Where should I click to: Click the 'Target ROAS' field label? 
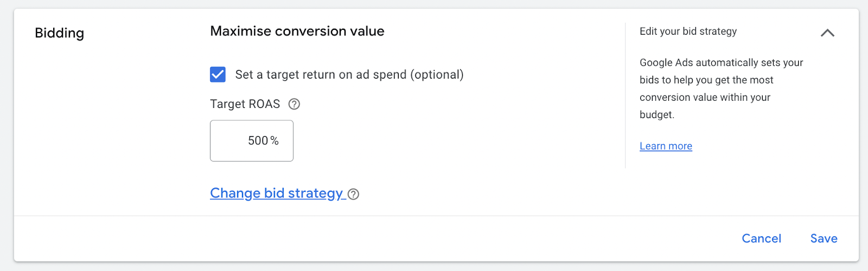pyautogui.click(x=245, y=104)
